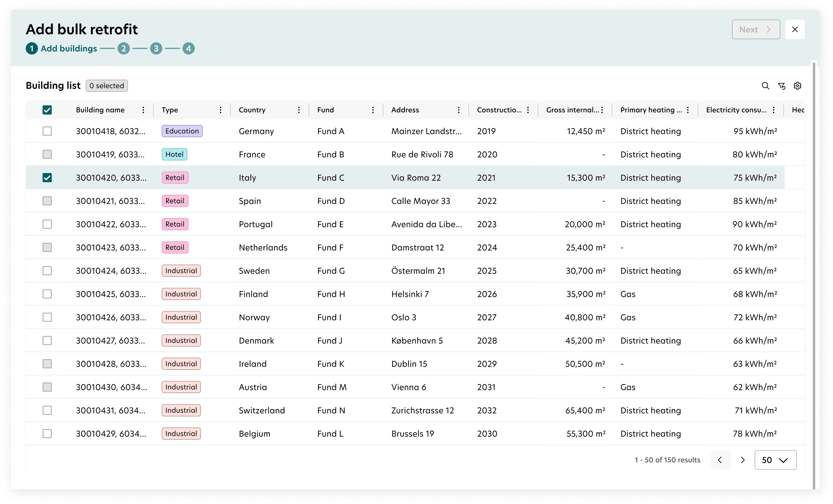Uncheck the Fund C Italy row checkbox

47,178
